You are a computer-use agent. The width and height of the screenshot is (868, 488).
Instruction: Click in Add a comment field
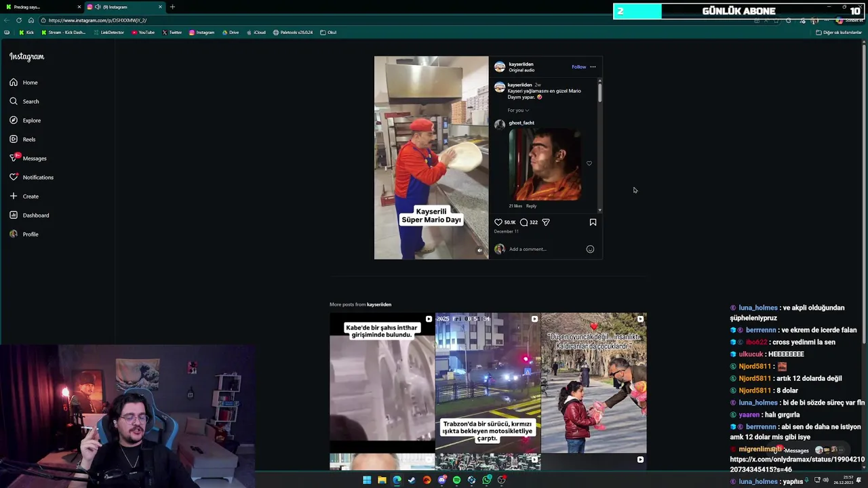tap(546, 249)
